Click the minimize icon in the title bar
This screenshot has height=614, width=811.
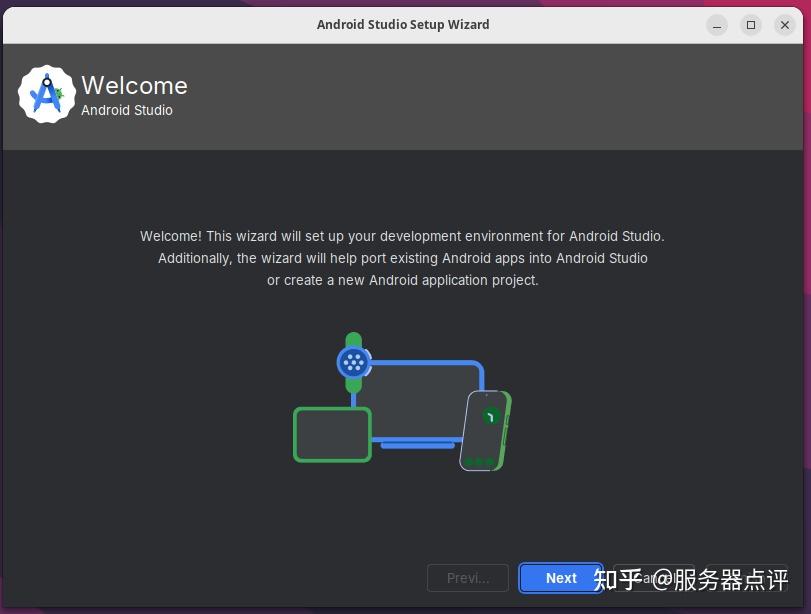pyautogui.click(x=717, y=24)
